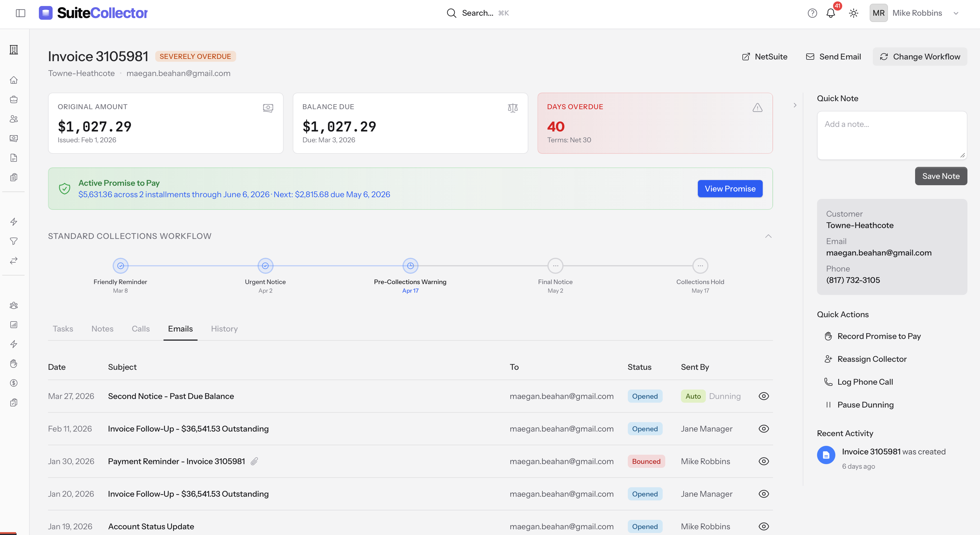Open notifications via the bell icon

coord(831,13)
